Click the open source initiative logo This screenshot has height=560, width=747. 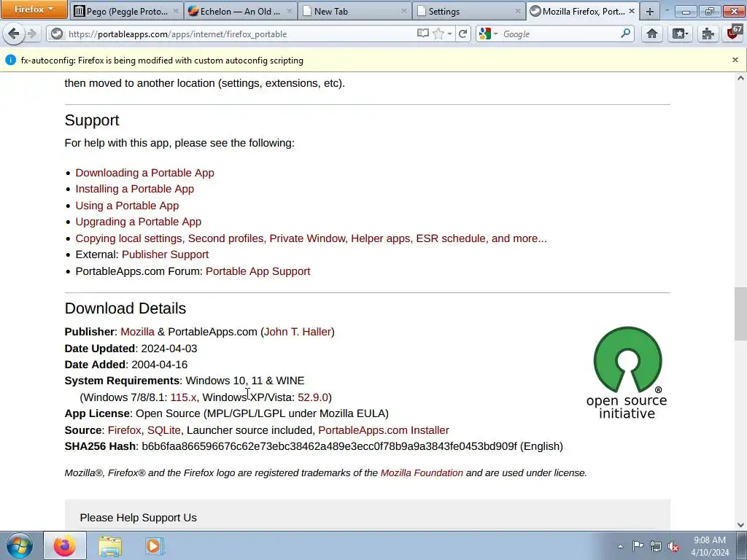tap(627, 373)
